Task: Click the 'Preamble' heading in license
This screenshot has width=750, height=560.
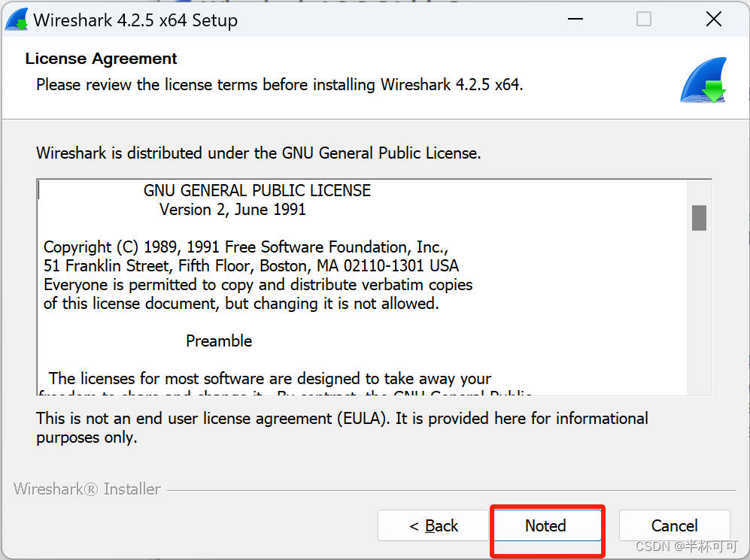Action: (x=219, y=341)
